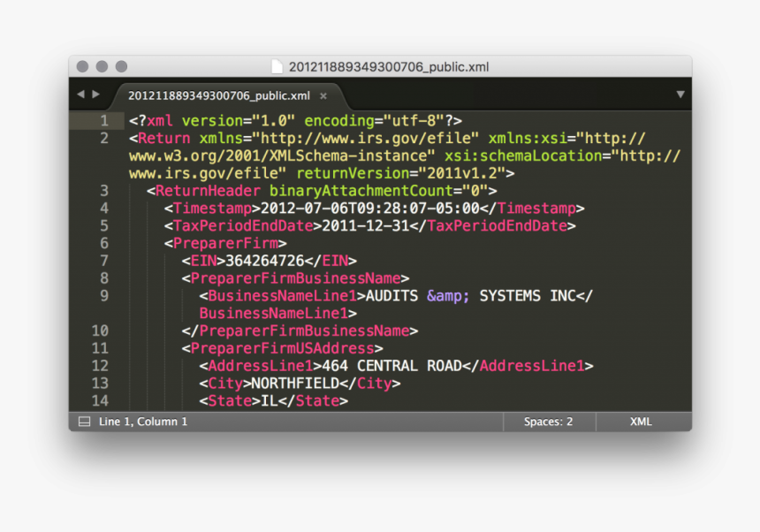Click the opening PreparerFirmUSAddress tag
This screenshot has height=532, width=760.
click(282, 348)
